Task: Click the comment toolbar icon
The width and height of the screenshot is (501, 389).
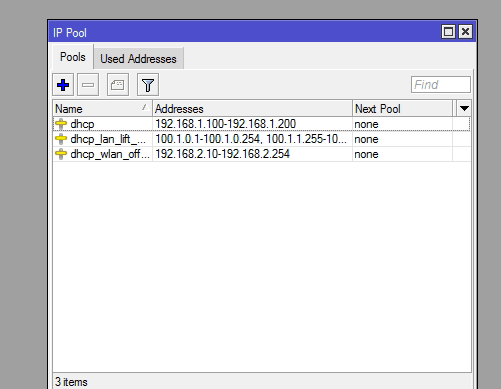Action: click(118, 85)
